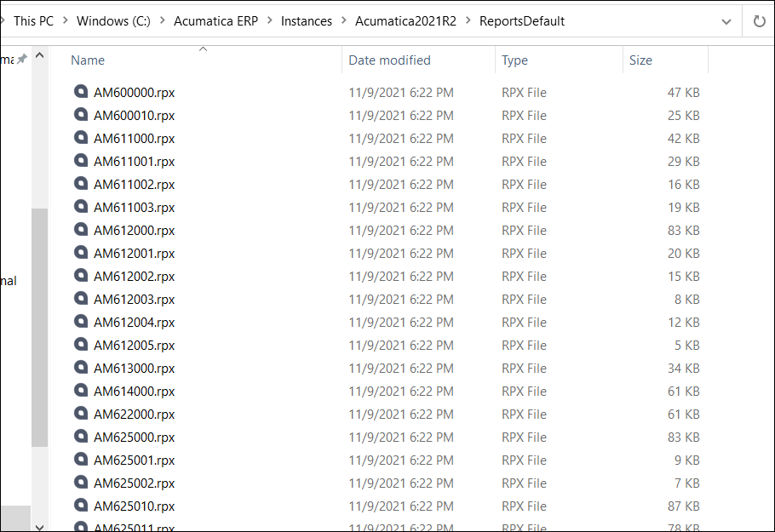Screen dimensions: 775x532
Task: Sort by the Size column header
Action: pyautogui.click(x=640, y=60)
